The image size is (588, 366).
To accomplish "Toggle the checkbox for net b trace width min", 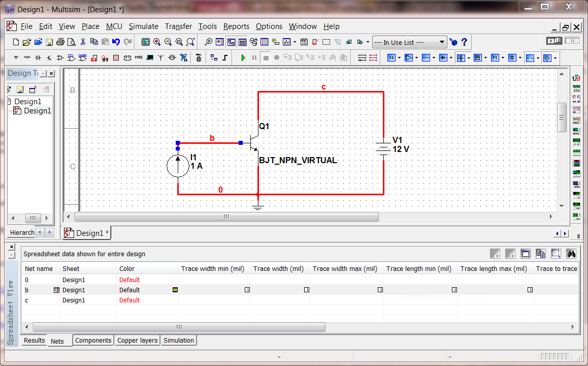I will pos(247,290).
